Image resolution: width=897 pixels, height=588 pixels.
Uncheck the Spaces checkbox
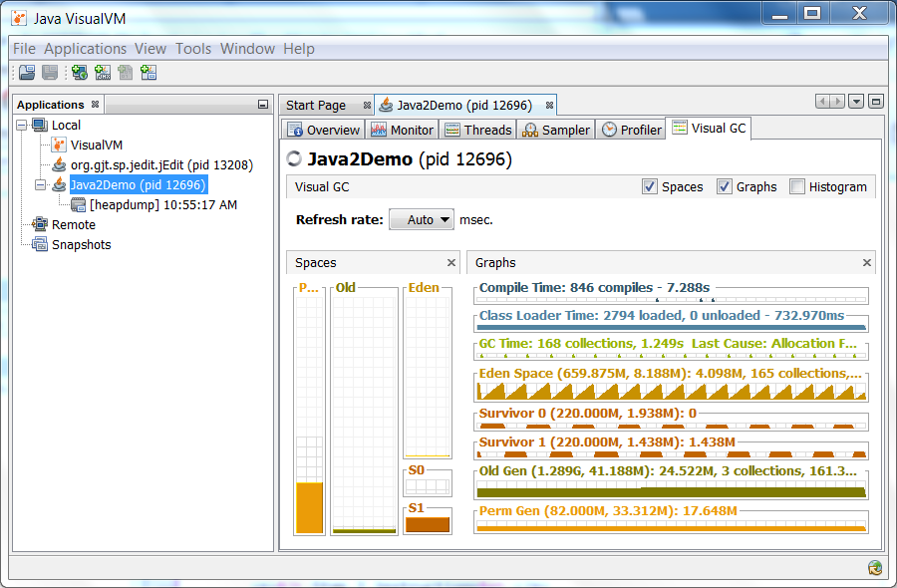pos(651,186)
